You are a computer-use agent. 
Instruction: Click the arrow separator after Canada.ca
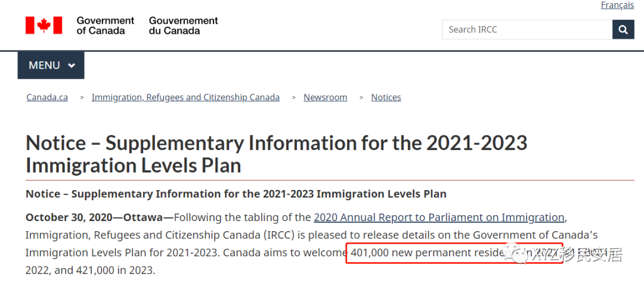point(82,98)
